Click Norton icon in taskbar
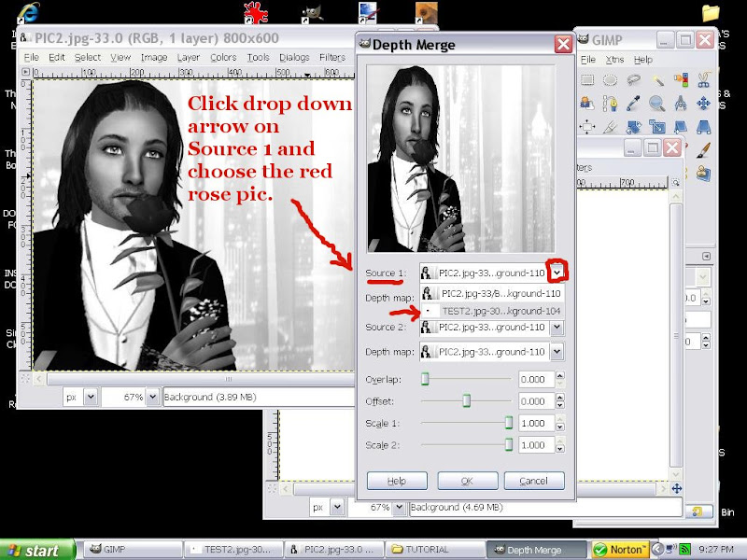 click(621, 550)
